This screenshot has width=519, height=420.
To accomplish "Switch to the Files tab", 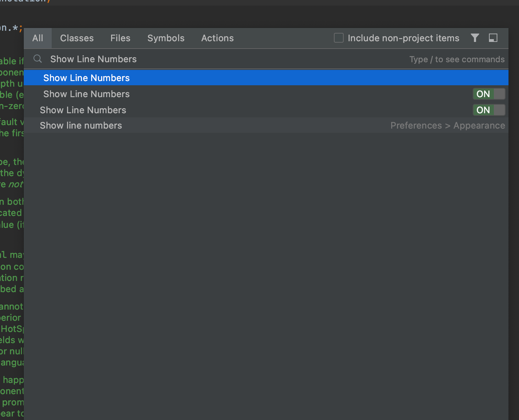I will pos(120,38).
